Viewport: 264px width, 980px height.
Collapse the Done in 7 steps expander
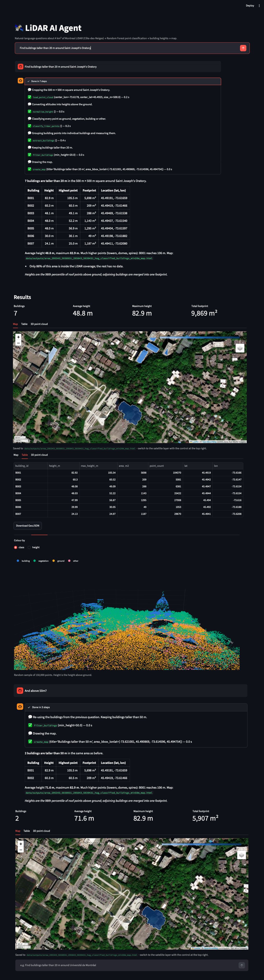[x=123, y=81]
